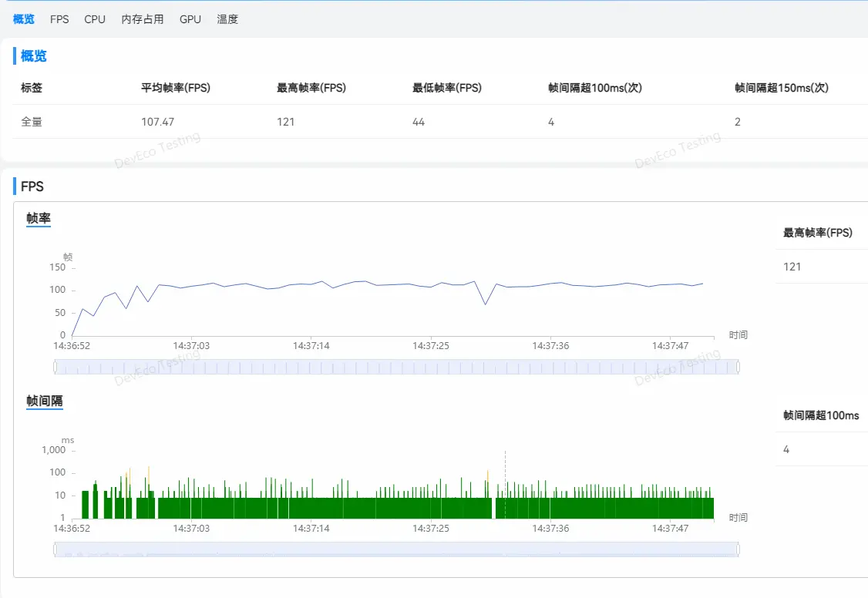Click the 帧间隔 chart title

(44, 401)
